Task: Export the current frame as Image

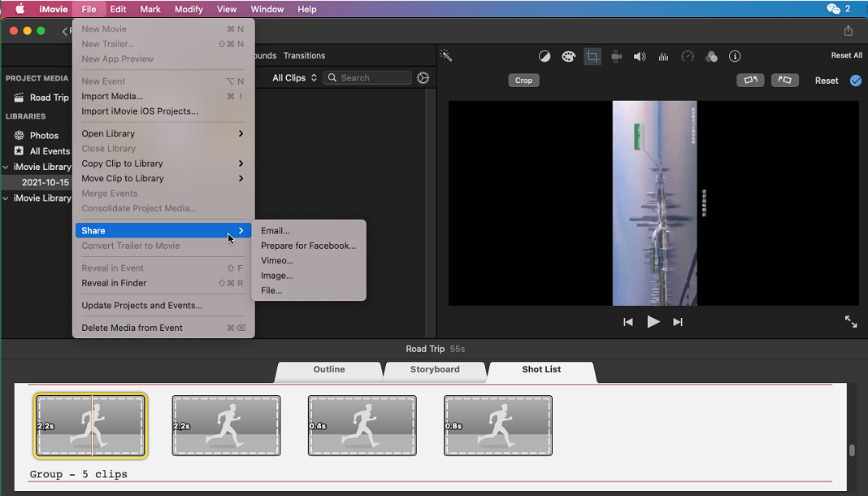Action: [309, 276]
